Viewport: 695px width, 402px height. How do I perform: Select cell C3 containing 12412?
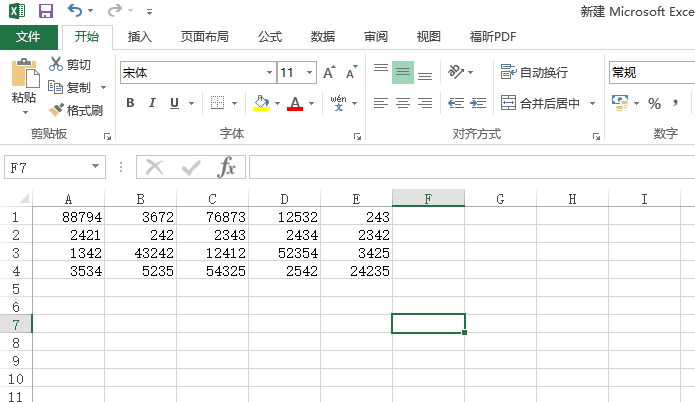[x=213, y=252]
